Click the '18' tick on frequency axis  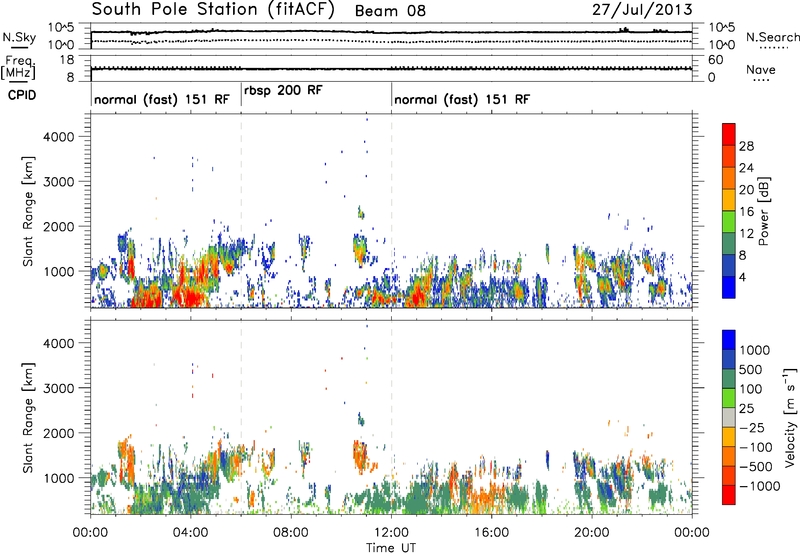point(67,60)
